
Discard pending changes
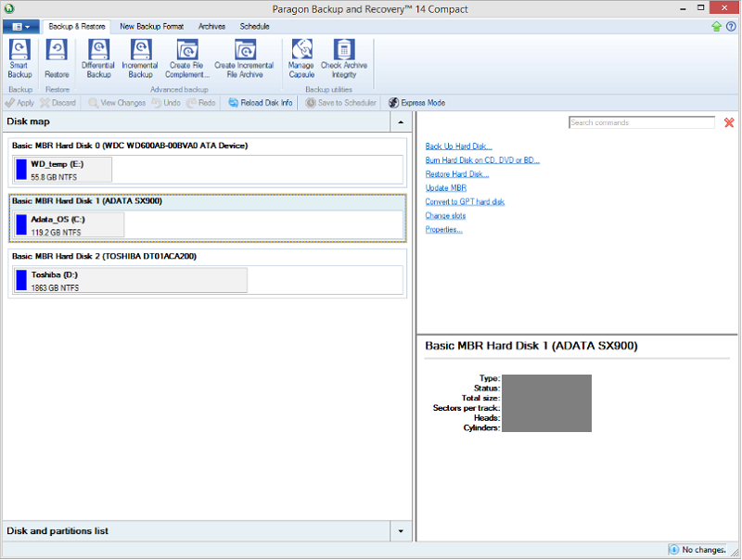58,103
